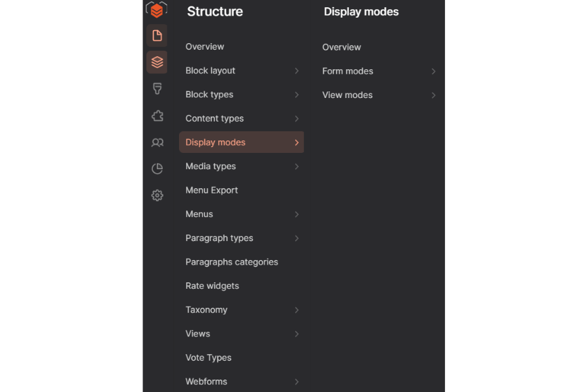The image size is (588, 392).
Task: Open the Menu Export link
Action: [x=212, y=190]
